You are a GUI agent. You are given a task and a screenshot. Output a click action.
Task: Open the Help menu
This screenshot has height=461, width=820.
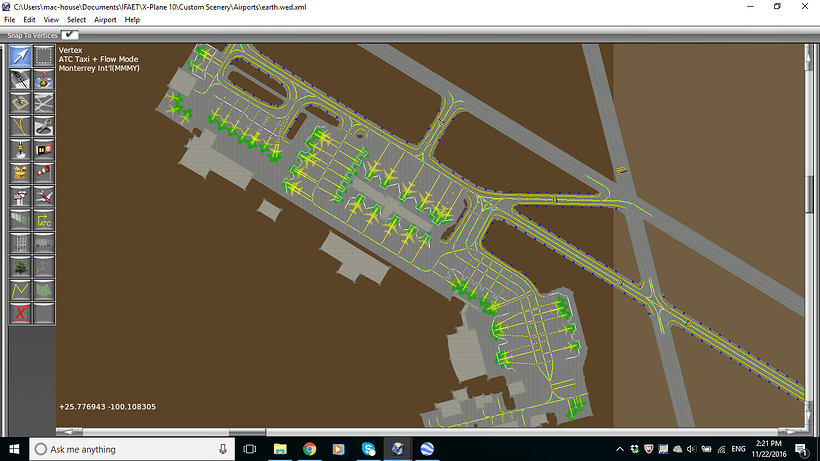132,20
